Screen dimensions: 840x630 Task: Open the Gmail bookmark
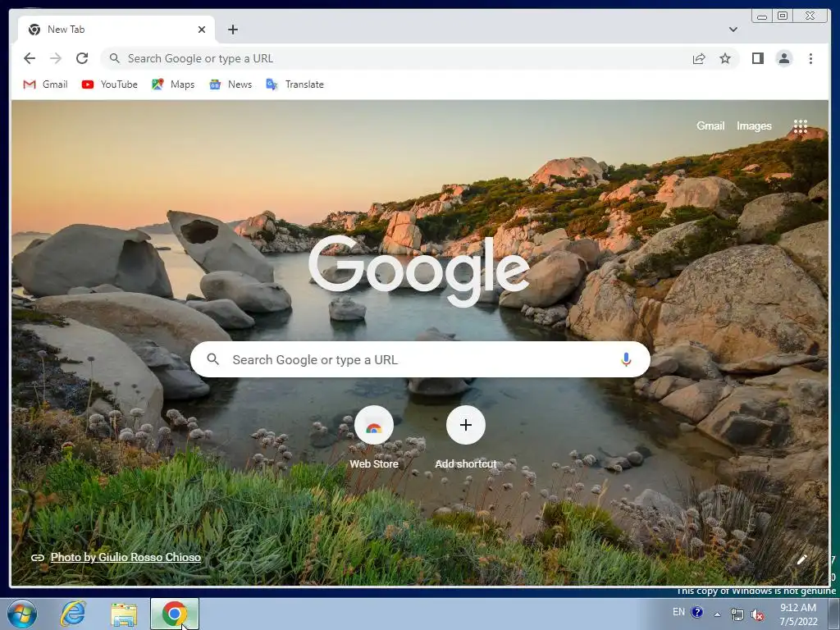(x=46, y=84)
